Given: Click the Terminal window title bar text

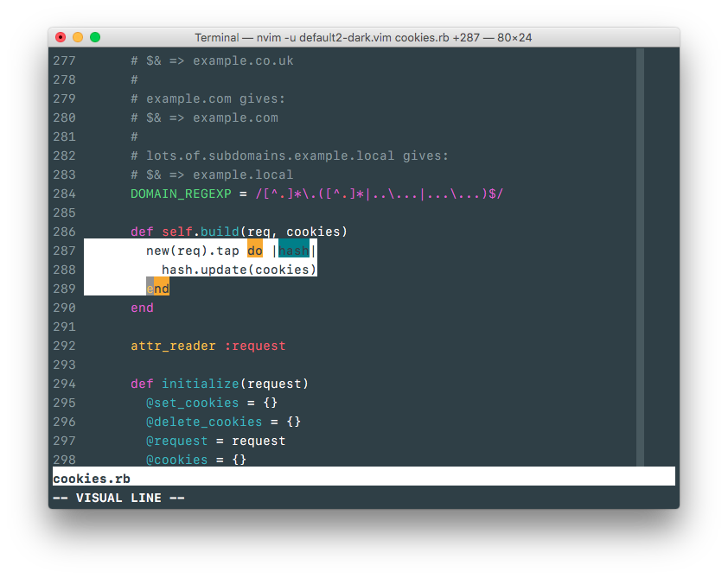Looking at the screenshot, I should point(363,37).
